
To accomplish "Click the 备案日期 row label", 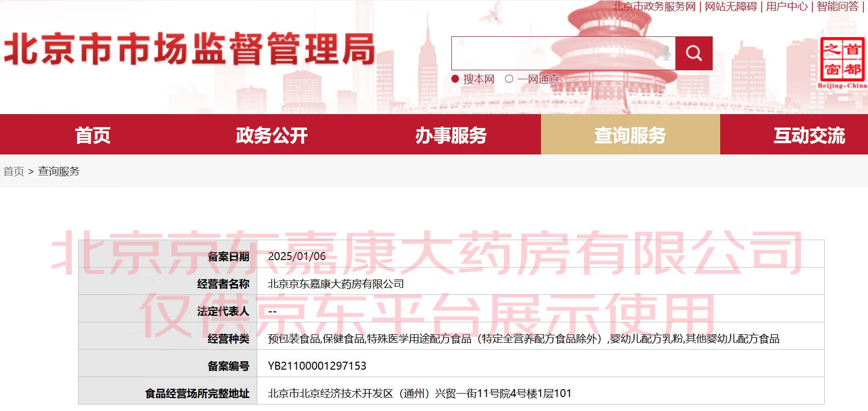I will point(228,257).
